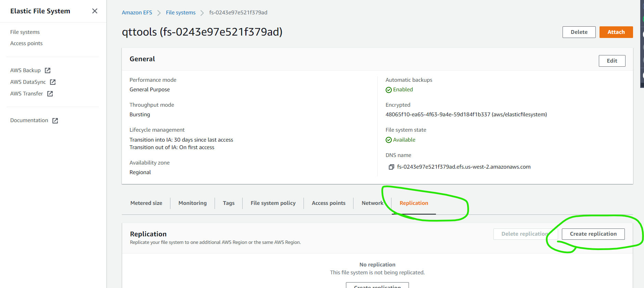644x288 pixels.
Task: Edit the General settings
Action: (x=612, y=61)
